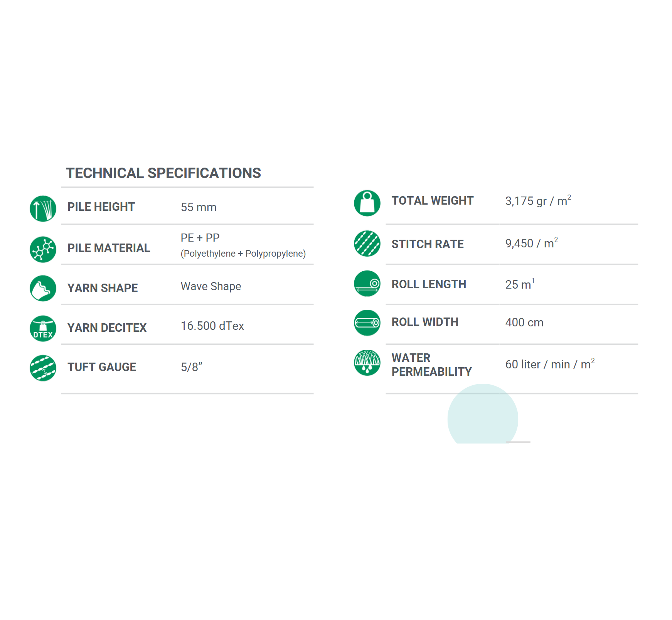Click the total weight kettlebell icon
672x620 pixels.
367,203
